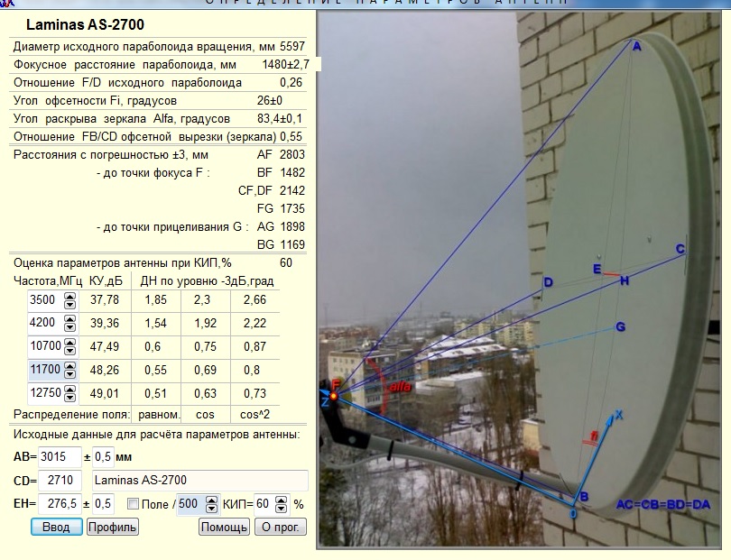The width and height of the screenshot is (731, 560).
Task: Click aiming point G on dish
Action: click(x=621, y=327)
